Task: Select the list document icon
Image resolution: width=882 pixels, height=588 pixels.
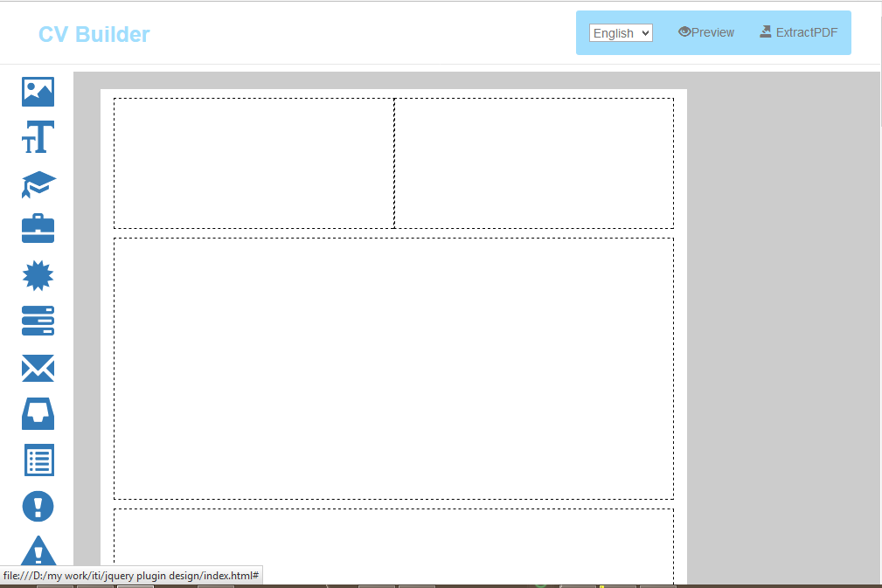Action: tap(38, 460)
